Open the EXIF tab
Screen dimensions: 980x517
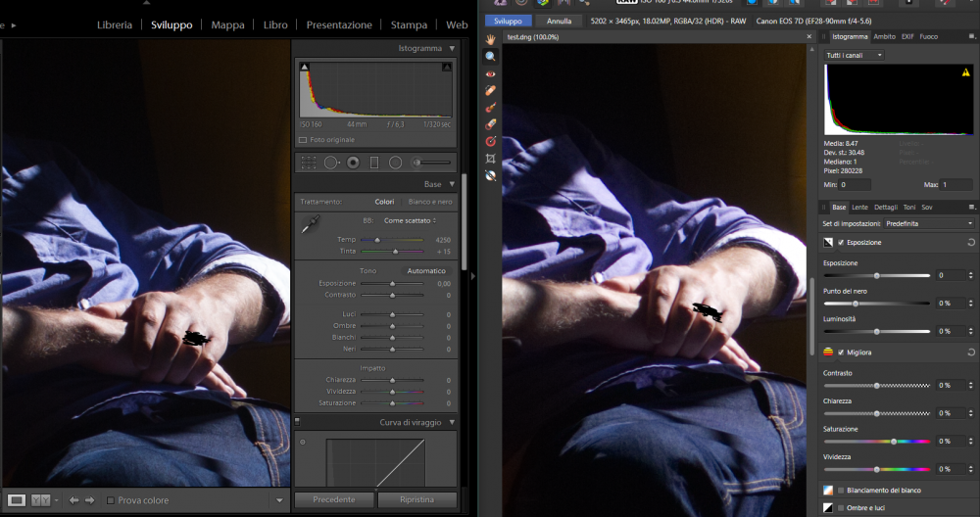[907, 36]
